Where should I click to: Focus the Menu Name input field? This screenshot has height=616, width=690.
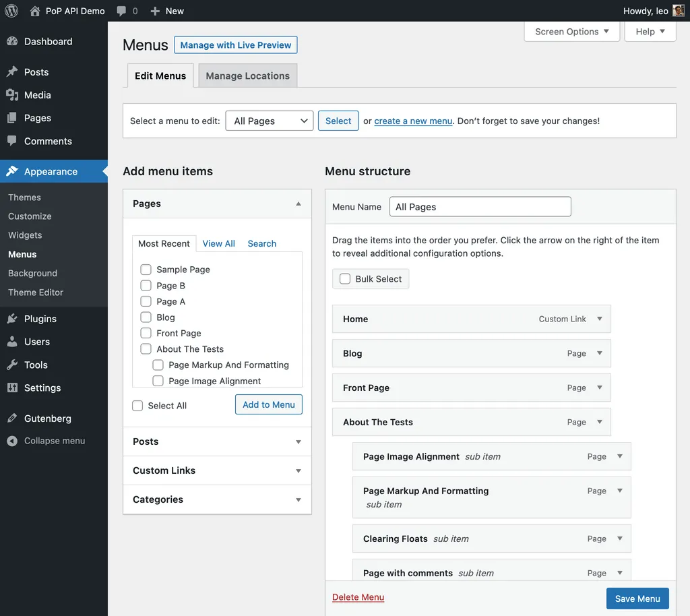480,207
